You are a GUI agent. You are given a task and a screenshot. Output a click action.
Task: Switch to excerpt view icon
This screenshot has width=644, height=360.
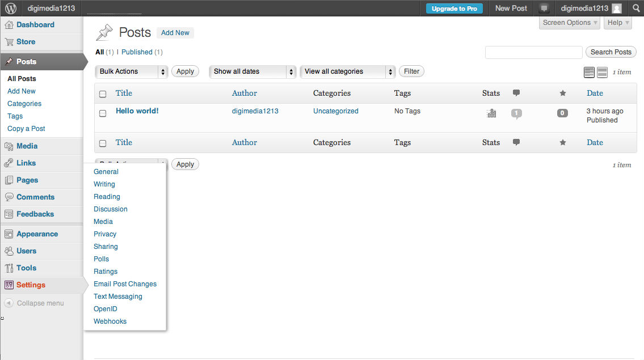(x=602, y=72)
